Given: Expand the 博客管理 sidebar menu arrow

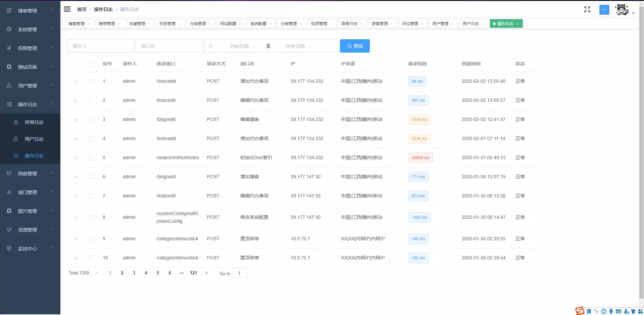Looking at the screenshot, I should [x=52, y=10].
